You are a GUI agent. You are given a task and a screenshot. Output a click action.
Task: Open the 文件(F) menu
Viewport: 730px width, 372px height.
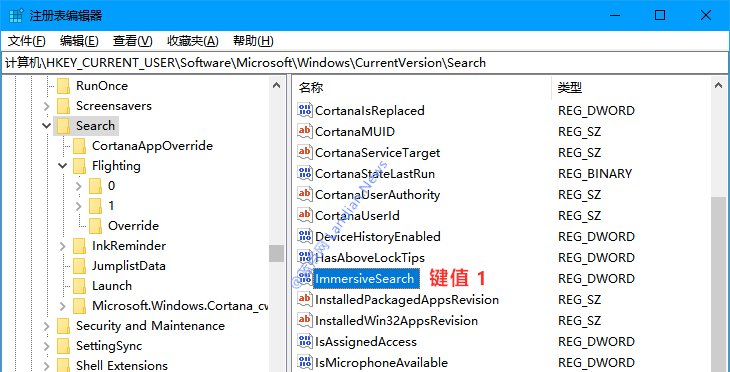click(27, 41)
